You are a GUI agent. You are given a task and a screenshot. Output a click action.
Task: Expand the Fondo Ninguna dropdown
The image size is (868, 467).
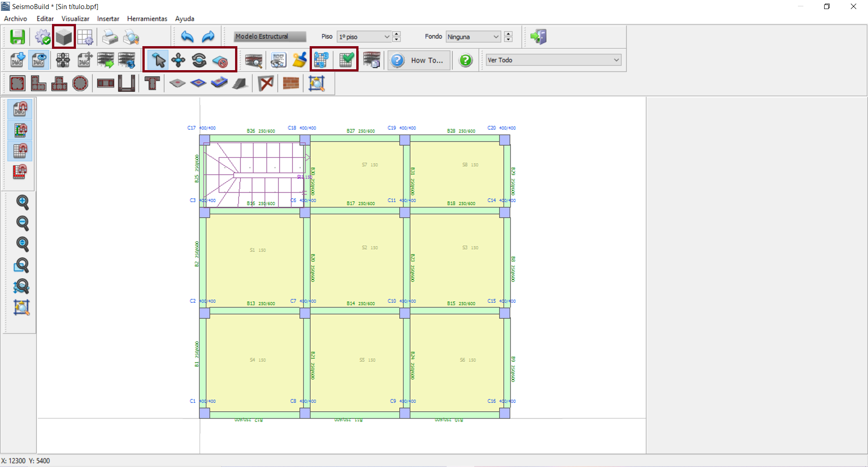pos(473,37)
